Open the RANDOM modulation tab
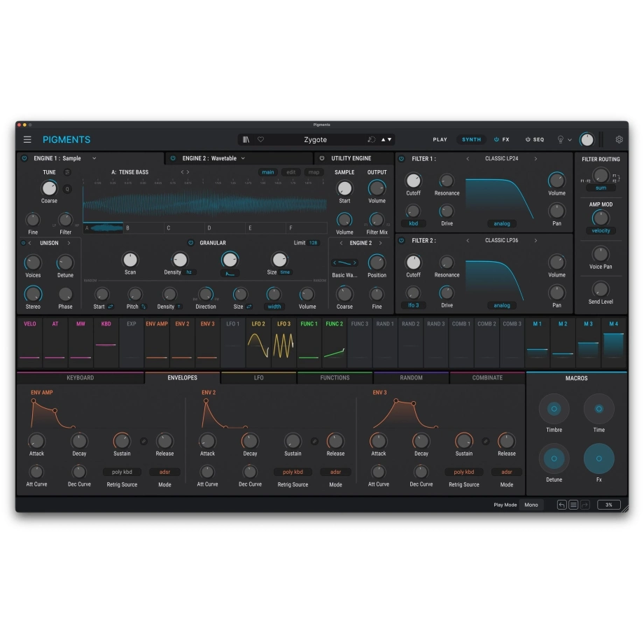644x644 pixels. point(411,377)
